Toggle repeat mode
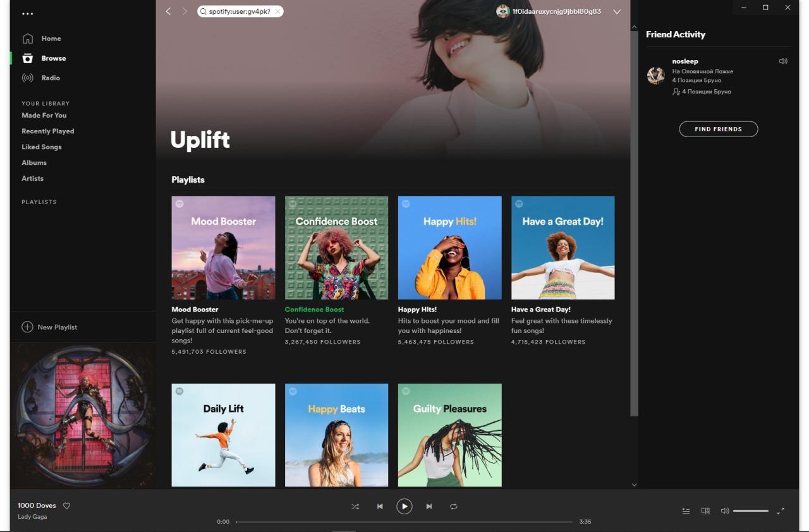The width and height of the screenshot is (809, 532). click(x=453, y=506)
